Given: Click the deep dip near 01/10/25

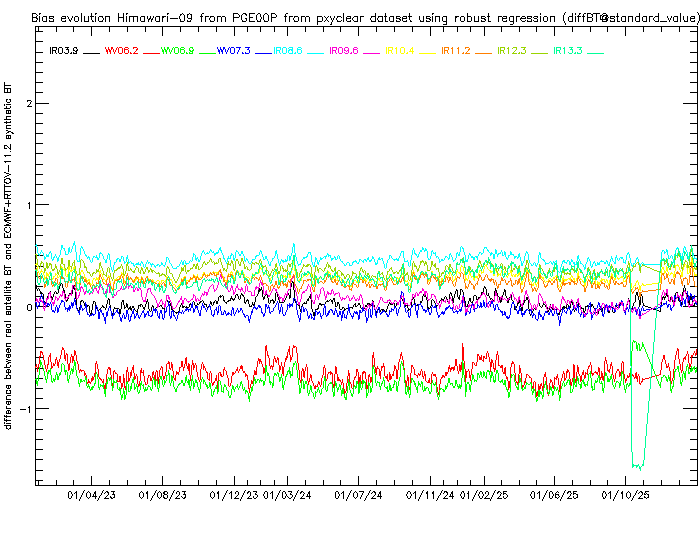Looking at the screenshot, I should click(x=636, y=464).
